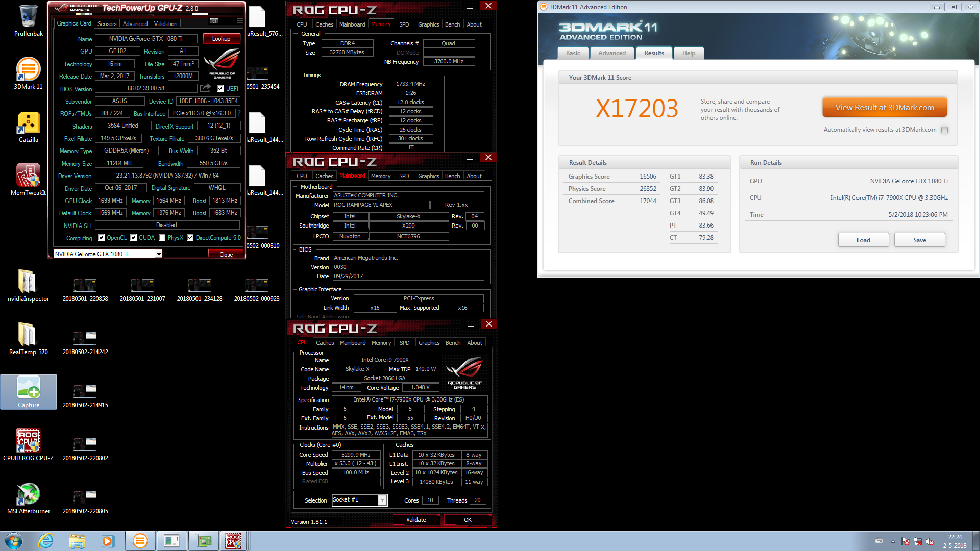Image resolution: width=980 pixels, height=551 pixels.
Task: Open the nvidiaInspector folder icon
Action: (x=29, y=286)
